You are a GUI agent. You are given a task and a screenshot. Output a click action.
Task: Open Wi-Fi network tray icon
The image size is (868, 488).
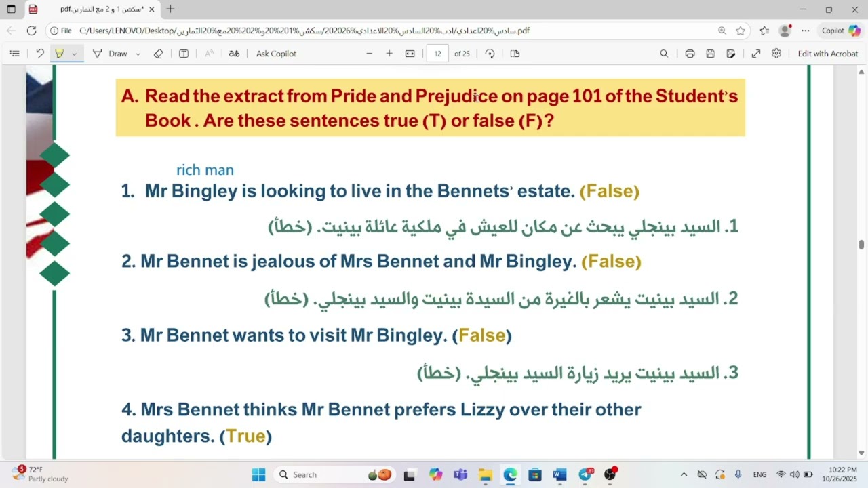pos(781,475)
